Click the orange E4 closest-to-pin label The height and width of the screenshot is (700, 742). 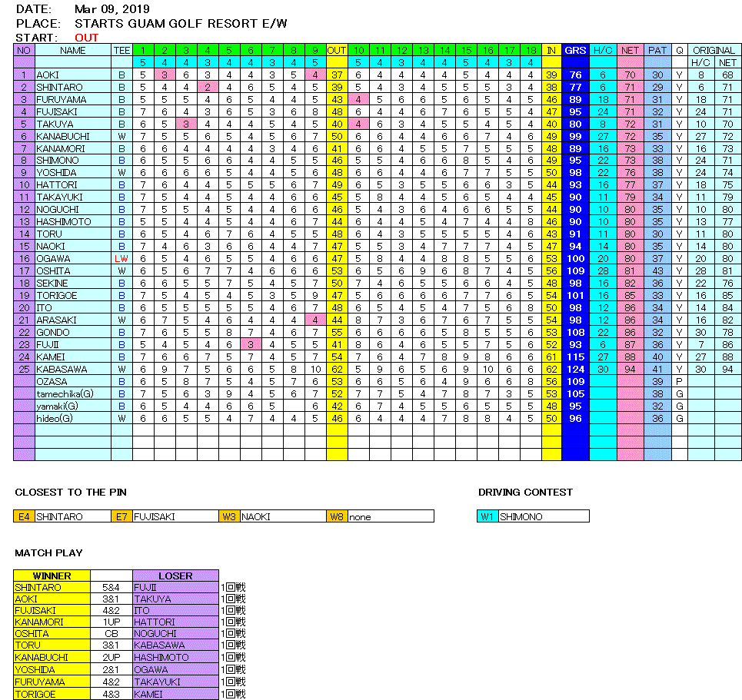pyautogui.click(x=25, y=517)
